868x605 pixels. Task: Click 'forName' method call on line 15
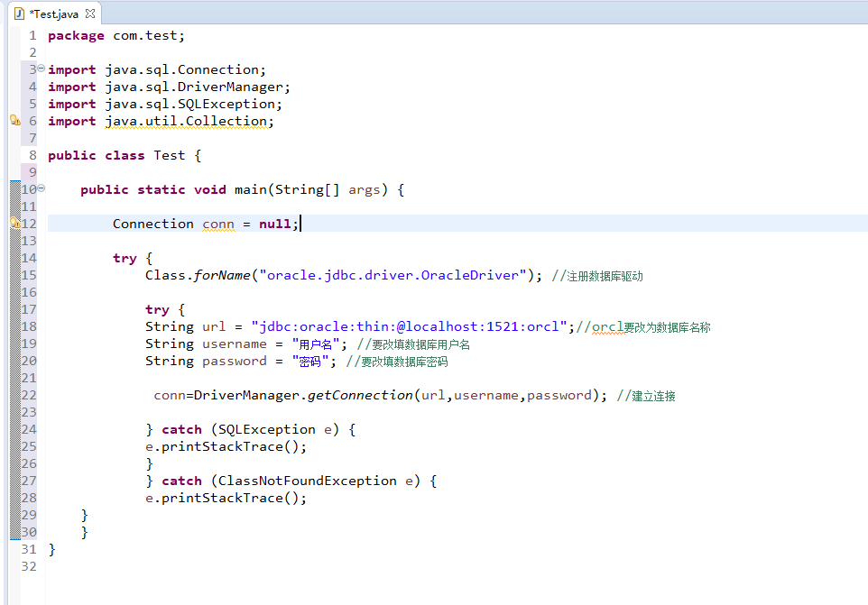[x=222, y=275]
